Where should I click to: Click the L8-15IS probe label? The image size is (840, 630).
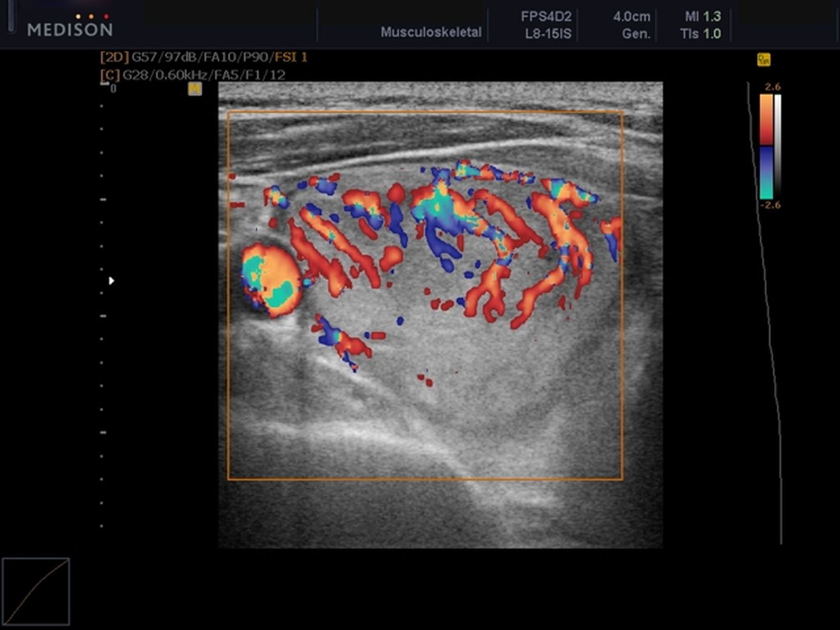547,34
